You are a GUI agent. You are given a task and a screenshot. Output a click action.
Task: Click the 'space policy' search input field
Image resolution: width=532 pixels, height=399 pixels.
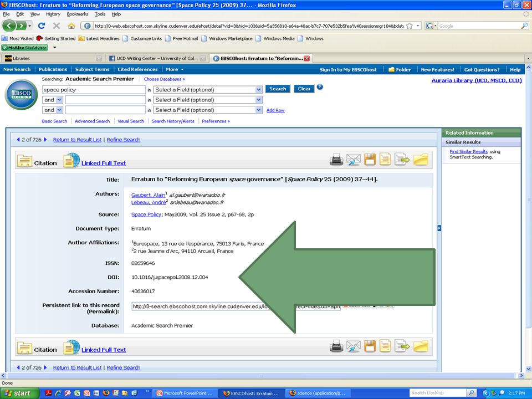[x=94, y=90]
